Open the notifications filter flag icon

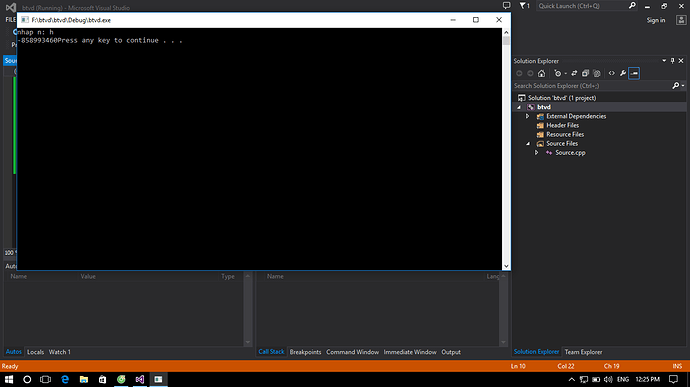point(524,6)
